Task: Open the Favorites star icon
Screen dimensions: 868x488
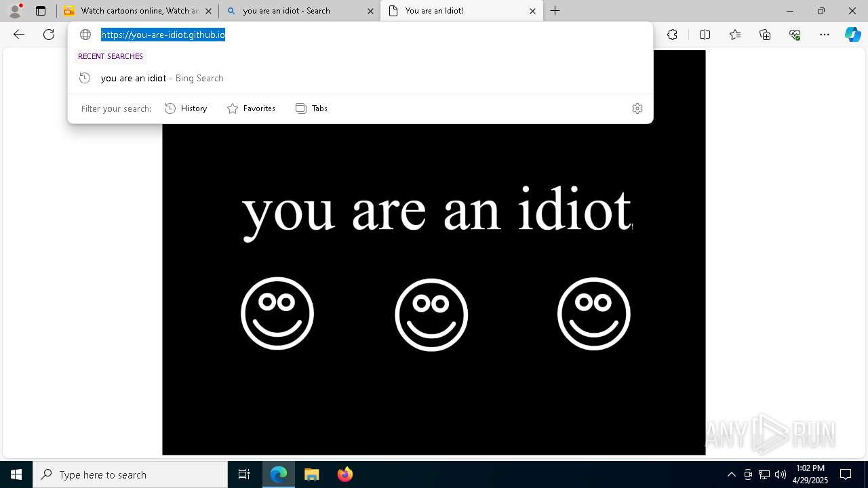Action: pos(735,35)
